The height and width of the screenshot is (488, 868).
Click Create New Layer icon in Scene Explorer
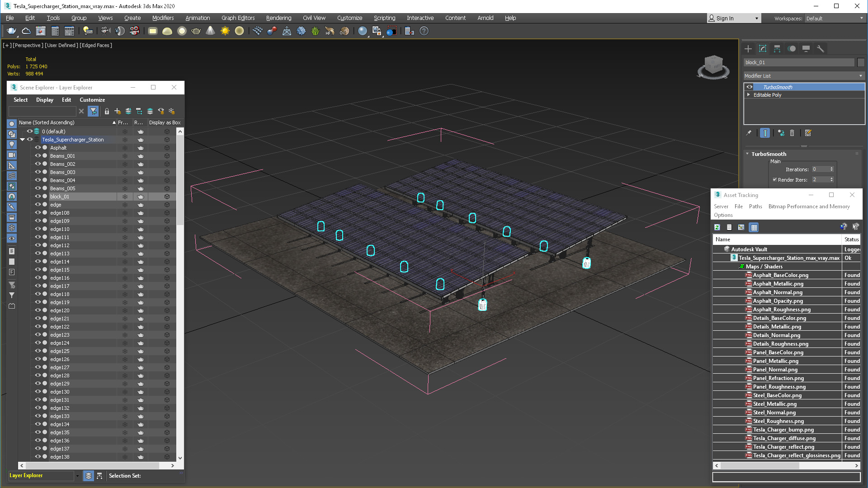[x=118, y=111]
